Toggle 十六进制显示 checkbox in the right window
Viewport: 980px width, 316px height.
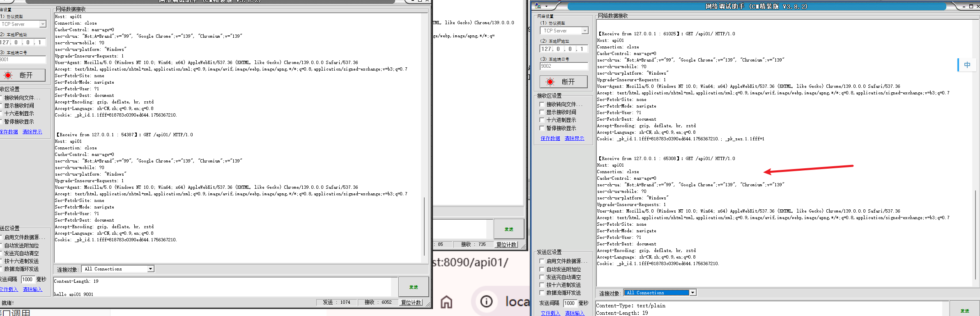(x=542, y=120)
